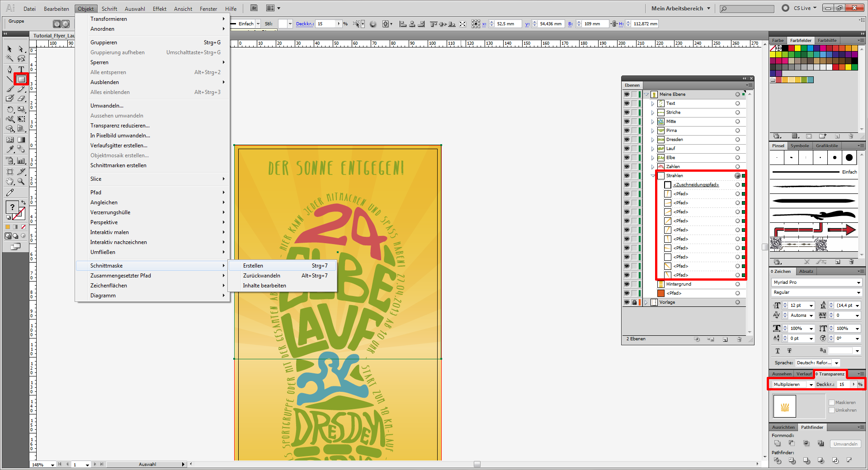
Task: Select the Hand tool
Action: (x=10, y=182)
